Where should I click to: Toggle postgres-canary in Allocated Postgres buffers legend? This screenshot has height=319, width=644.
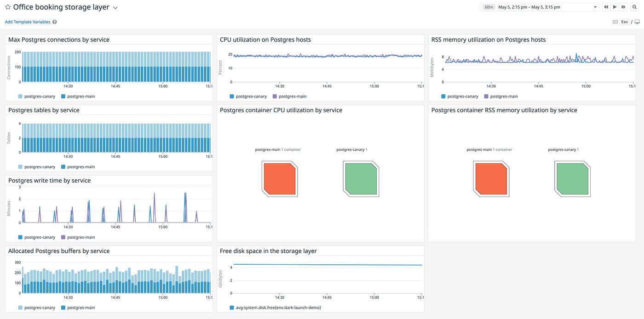coord(37,308)
